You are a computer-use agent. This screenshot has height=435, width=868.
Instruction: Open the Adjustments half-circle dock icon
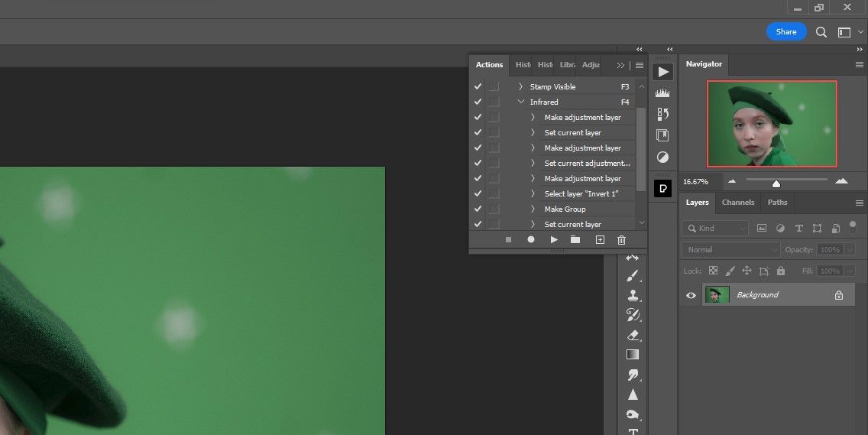click(x=662, y=157)
